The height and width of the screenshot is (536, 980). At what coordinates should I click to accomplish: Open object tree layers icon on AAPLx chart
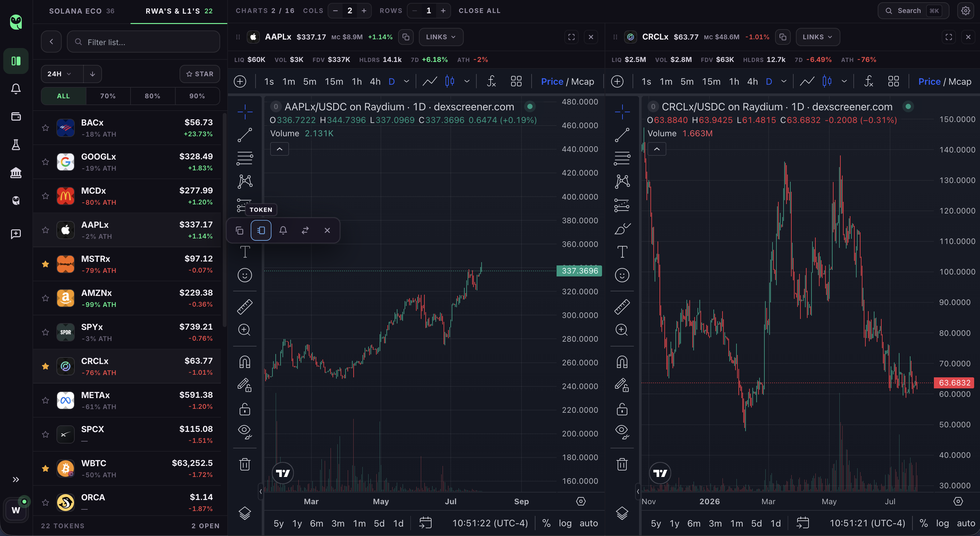click(x=245, y=513)
